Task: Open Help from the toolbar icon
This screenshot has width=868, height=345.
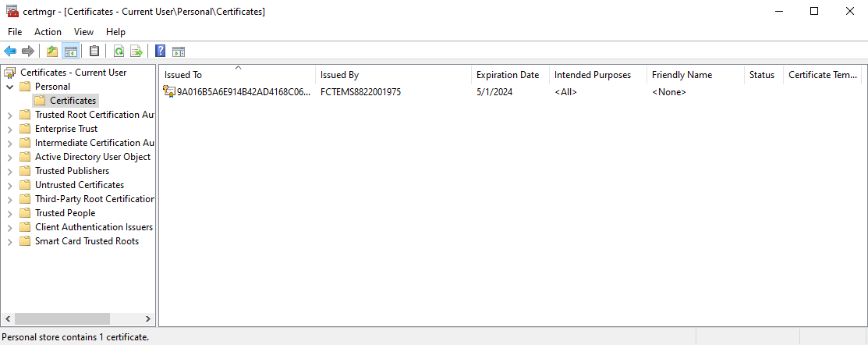Action: 160,52
